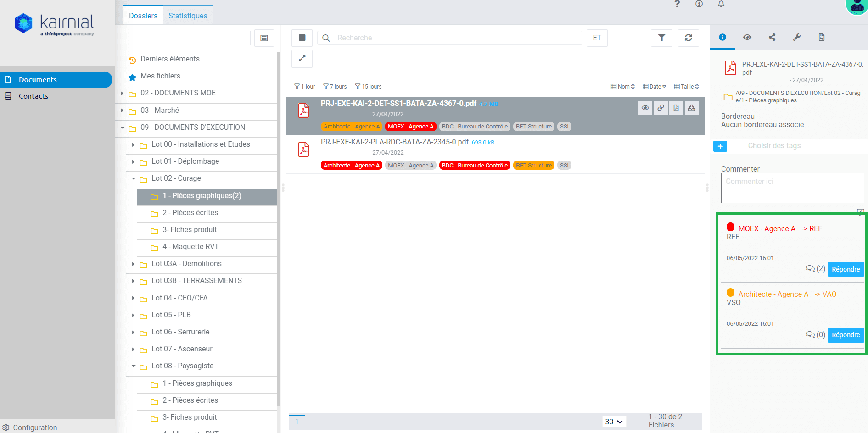The image size is (868, 433).
Task: Filter files from last 7 jours
Action: [x=335, y=87]
